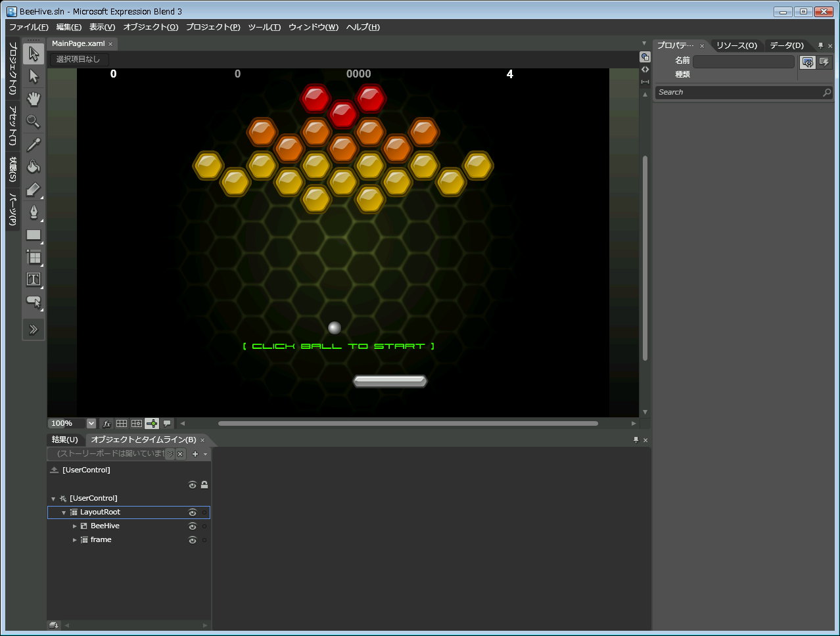Screen dimensions: 840x636
Task: Click the Events lightning bolt button
Action: click(824, 62)
